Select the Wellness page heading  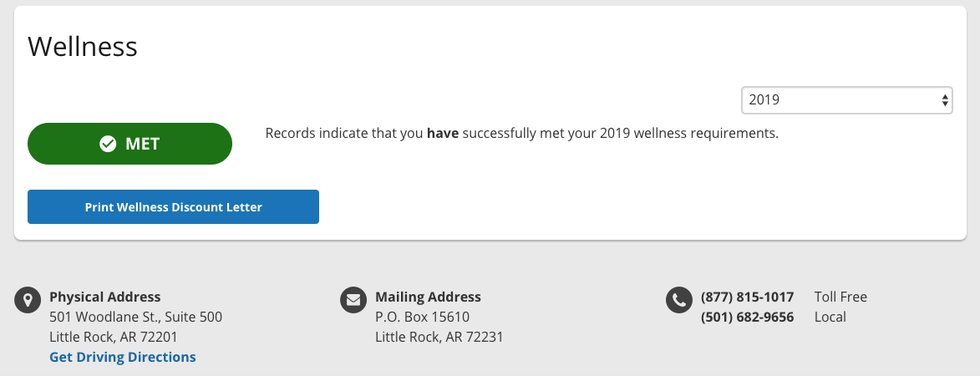pos(83,47)
